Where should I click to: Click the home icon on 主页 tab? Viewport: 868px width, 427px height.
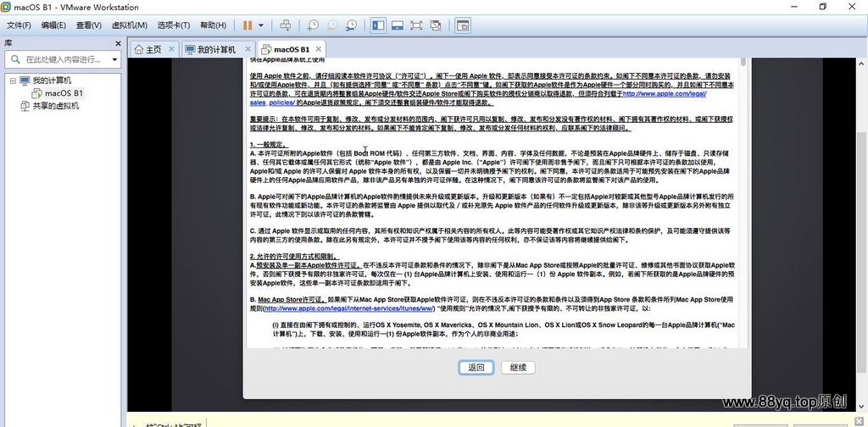pos(139,50)
